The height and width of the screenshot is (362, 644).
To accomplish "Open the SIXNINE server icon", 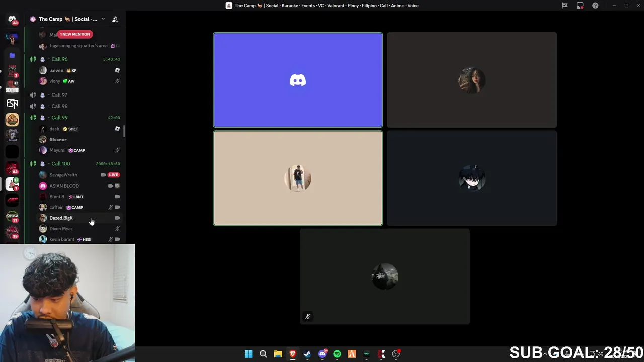I will coord(12,87).
